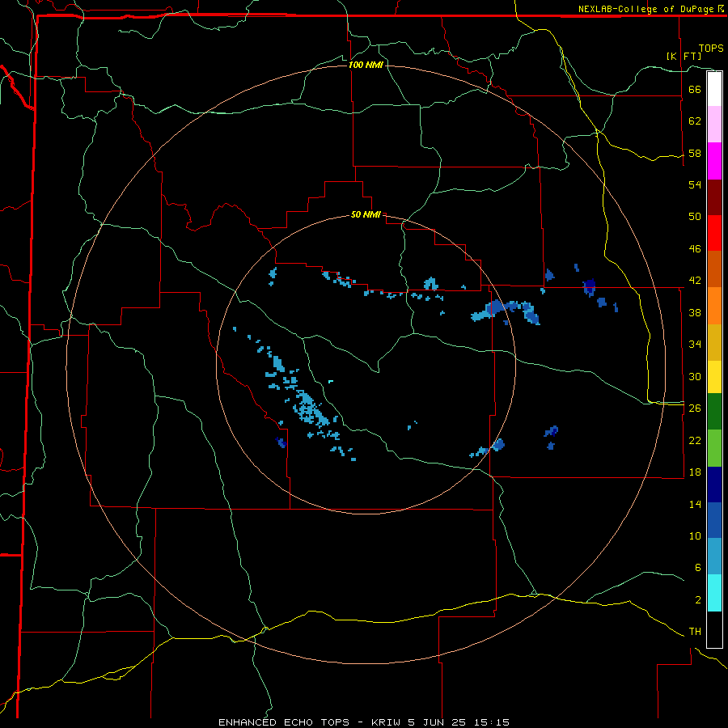The height and width of the screenshot is (728, 728).
Task: Click legend value 30
Action: pyautogui.click(x=695, y=376)
